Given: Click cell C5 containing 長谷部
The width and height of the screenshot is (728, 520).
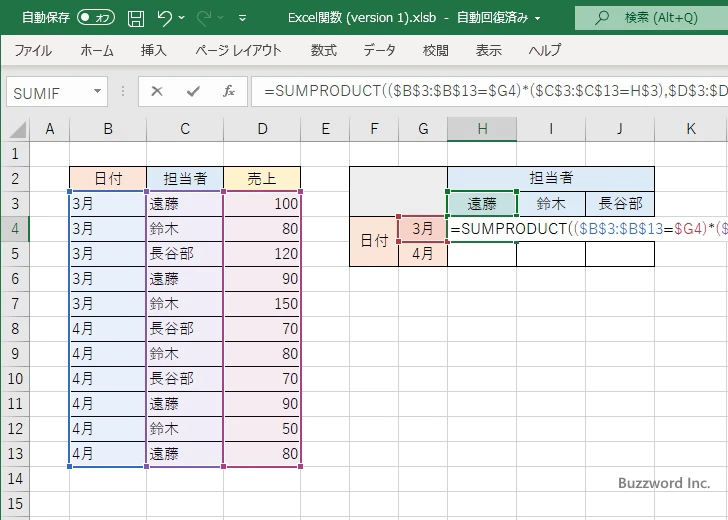Looking at the screenshot, I should point(185,254).
